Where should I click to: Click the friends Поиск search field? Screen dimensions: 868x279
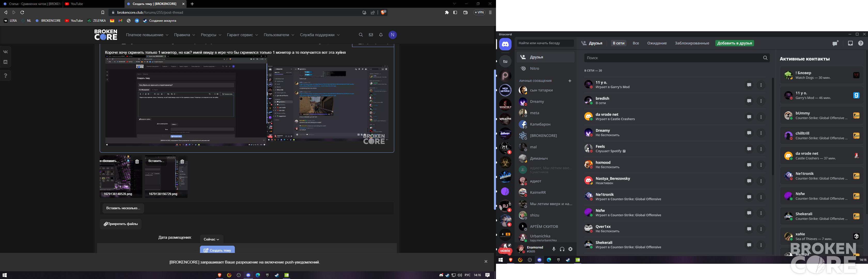pyautogui.click(x=677, y=58)
